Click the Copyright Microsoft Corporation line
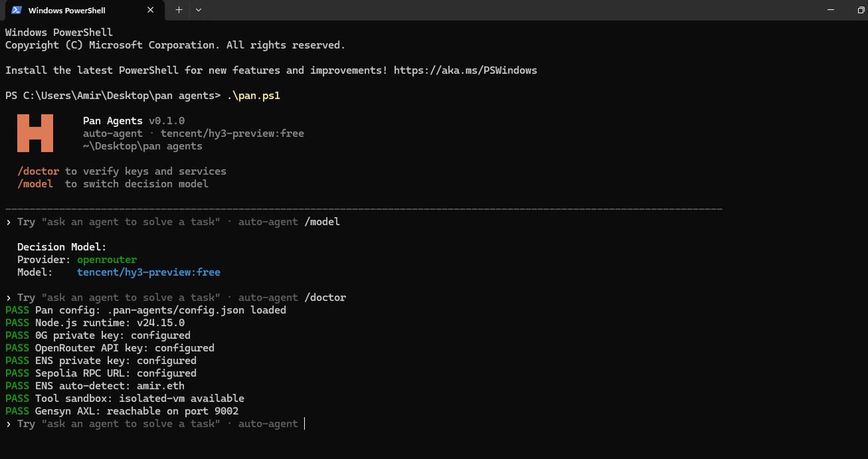Screen dimensions: 868x459 click(175, 46)
